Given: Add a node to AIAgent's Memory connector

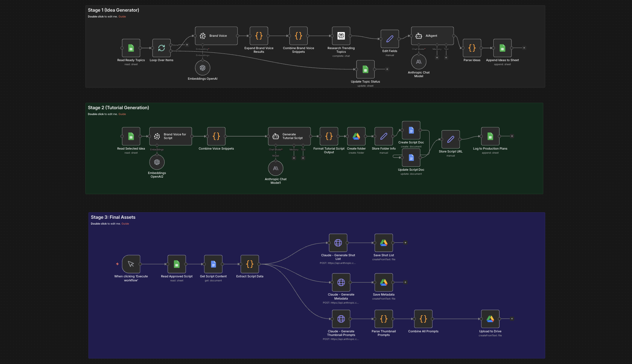Looking at the screenshot, I should [437, 58].
